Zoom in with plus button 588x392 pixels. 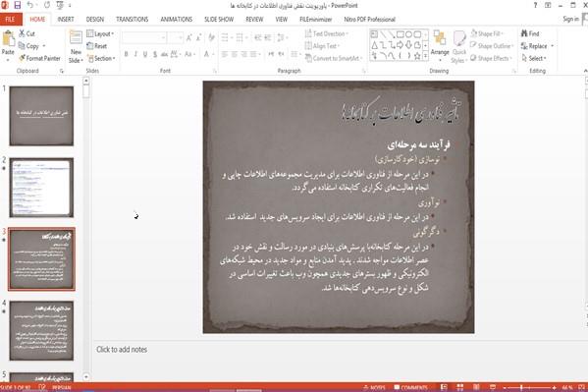tap(555, 387)
